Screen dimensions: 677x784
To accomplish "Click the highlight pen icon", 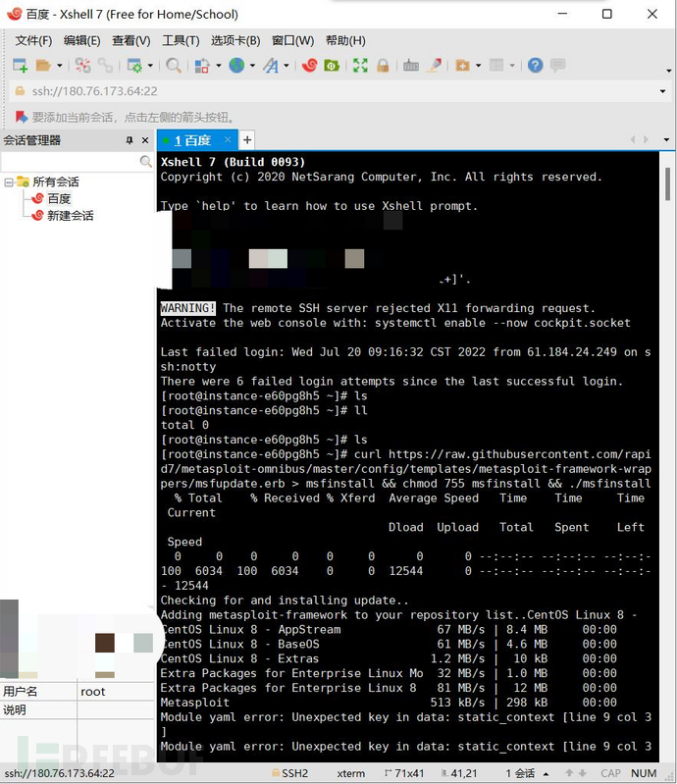I will click(435, 66).
